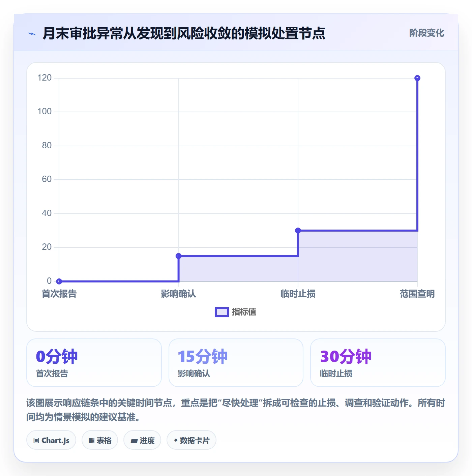Click the 临时止损 x-axis label
This screenshot has width=472, height=476.
(298, 294)
